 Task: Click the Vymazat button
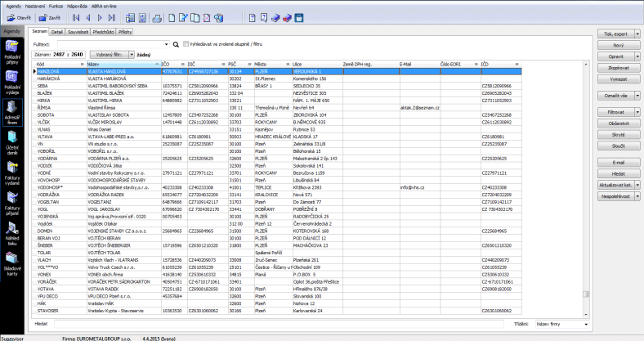tap(619, 79)
